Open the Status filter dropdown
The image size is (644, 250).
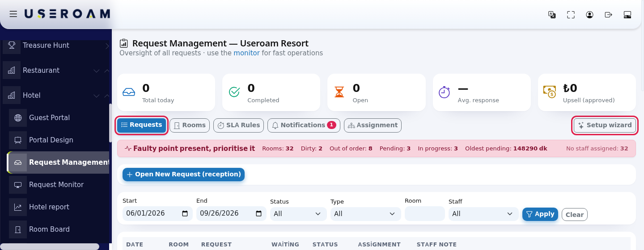click(298, 214)
